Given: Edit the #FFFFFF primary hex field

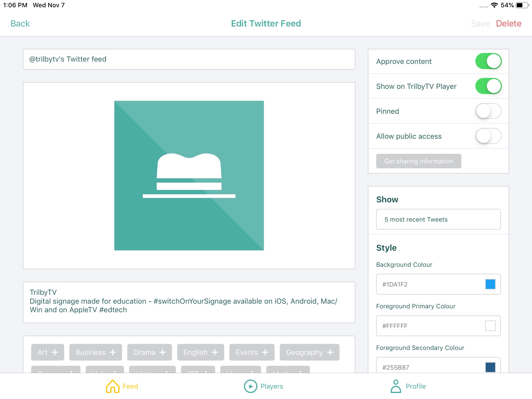Looking at the screenshot, I should [x=438, y=326].
